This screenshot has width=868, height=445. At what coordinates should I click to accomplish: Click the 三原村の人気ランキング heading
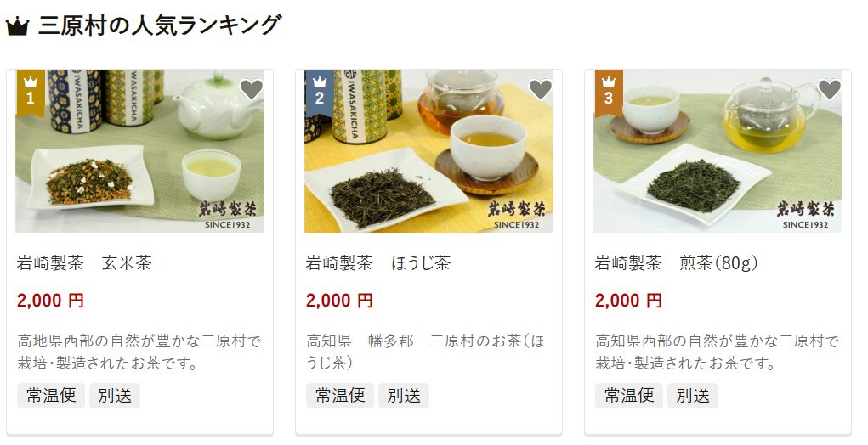coord(160,26)
